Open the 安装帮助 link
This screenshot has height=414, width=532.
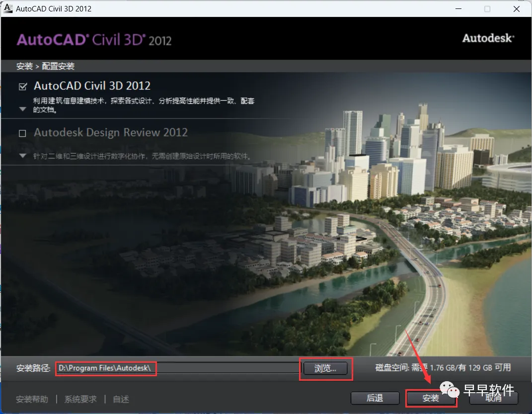coord(32,399)
